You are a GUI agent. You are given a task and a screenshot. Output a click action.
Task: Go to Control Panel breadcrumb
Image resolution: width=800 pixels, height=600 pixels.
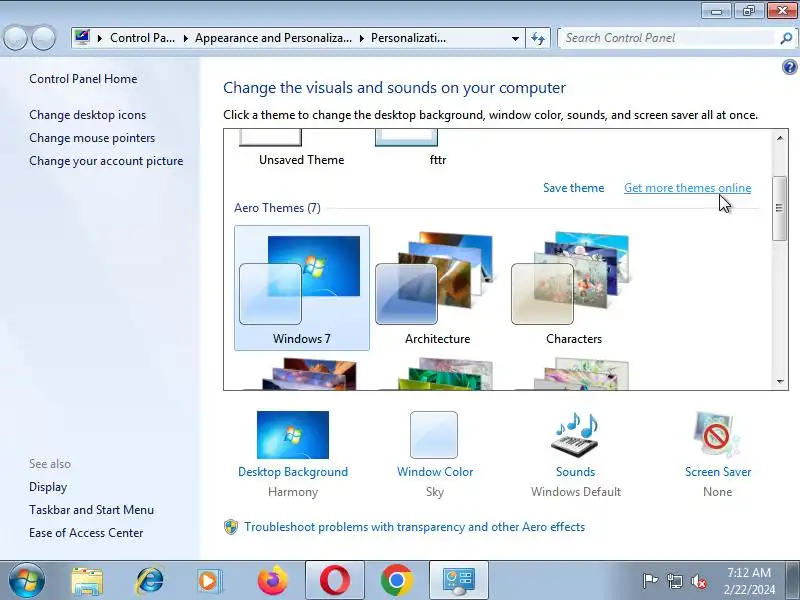coord(142,38)
